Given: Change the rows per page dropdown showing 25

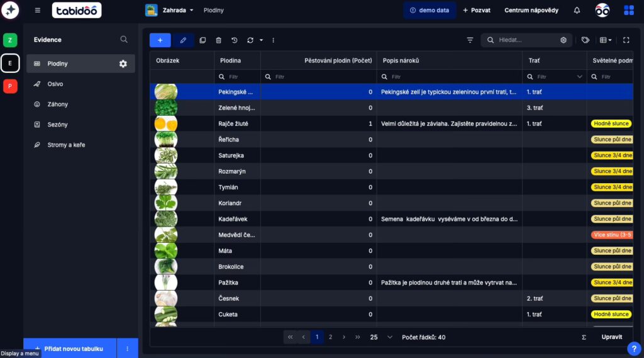Looking at the screenshot, I should (x=380, y=337).
